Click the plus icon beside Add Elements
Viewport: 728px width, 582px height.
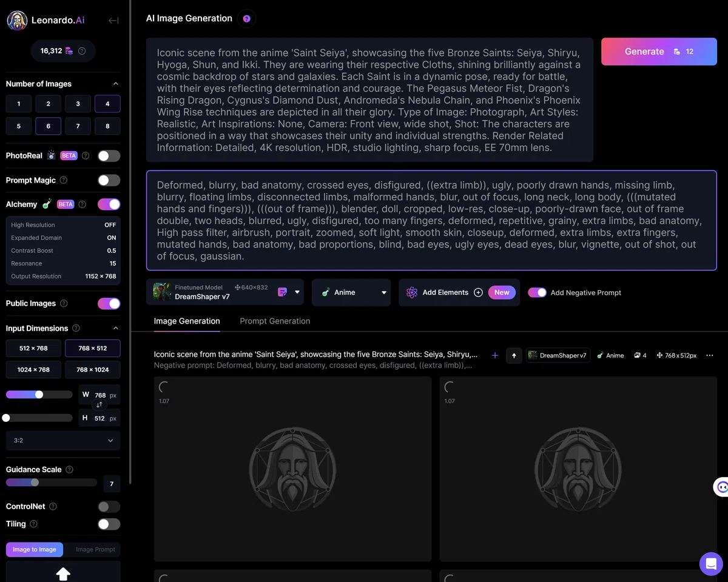point(478,293)
